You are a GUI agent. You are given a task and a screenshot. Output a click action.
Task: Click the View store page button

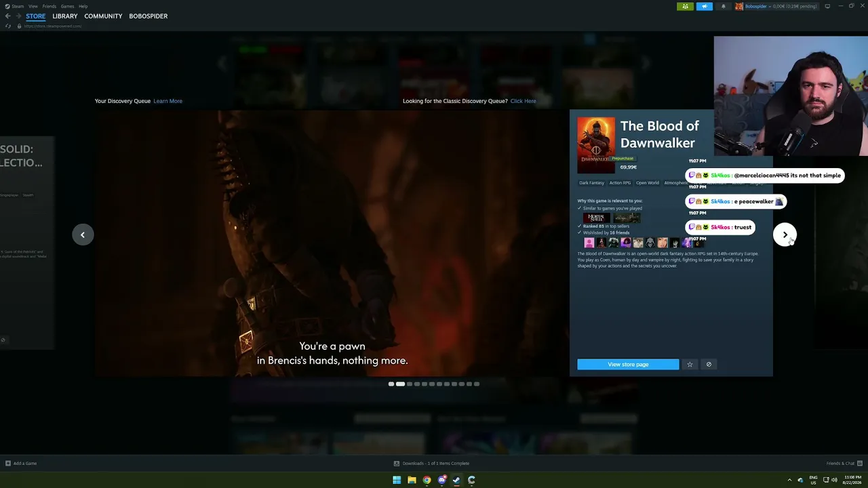(628, 365)
